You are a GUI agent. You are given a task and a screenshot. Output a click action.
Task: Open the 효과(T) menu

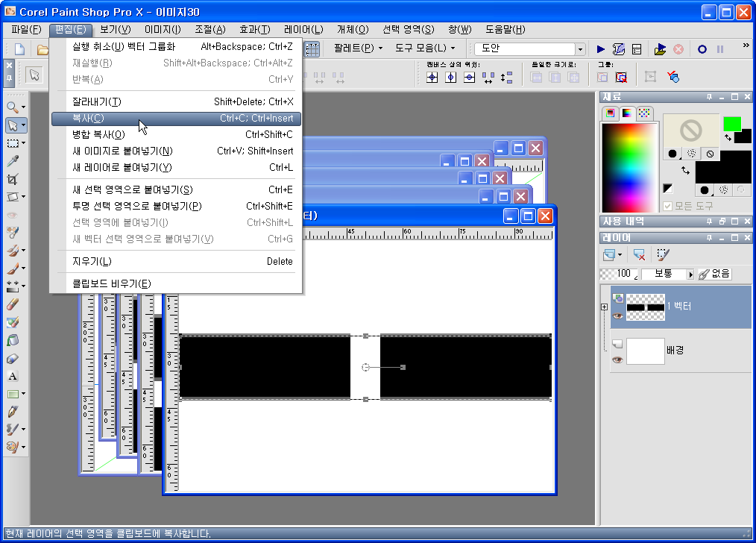point(255,29)
